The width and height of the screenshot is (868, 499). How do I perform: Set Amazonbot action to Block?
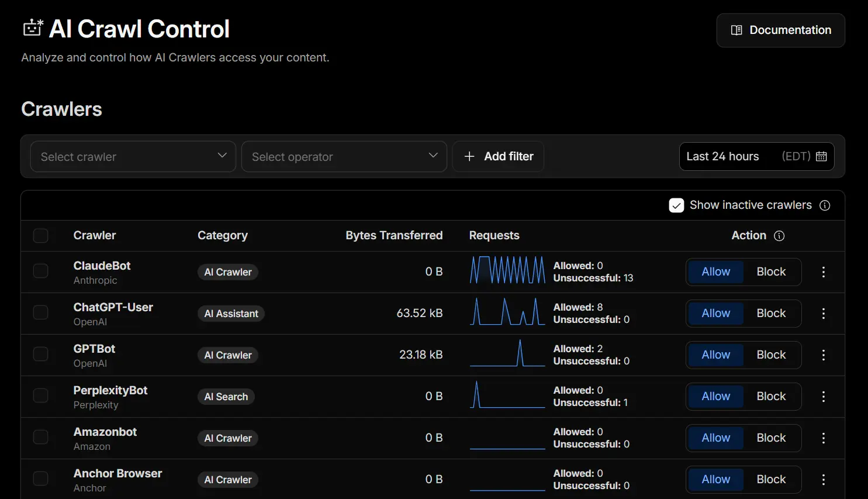tap(771, 438)
